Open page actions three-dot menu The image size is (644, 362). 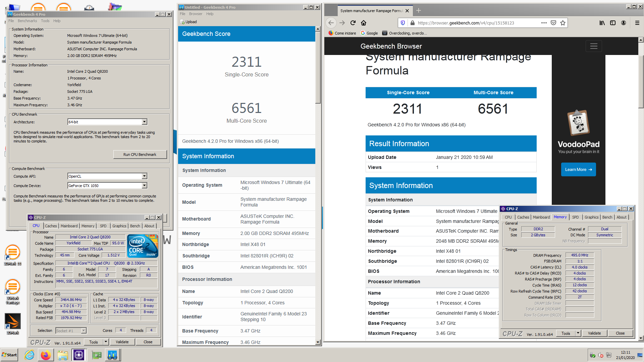click(544, 23)
